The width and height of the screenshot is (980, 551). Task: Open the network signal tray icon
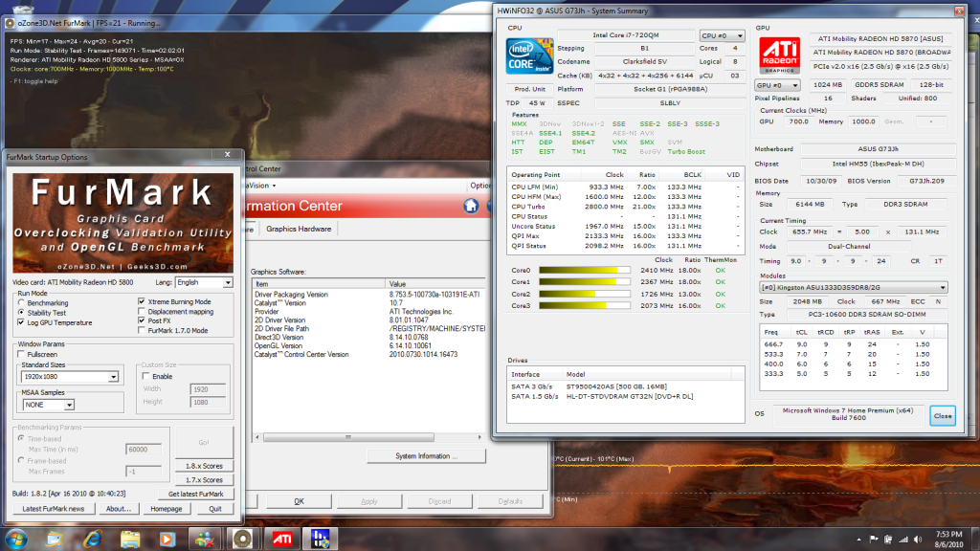click(903, 540)
